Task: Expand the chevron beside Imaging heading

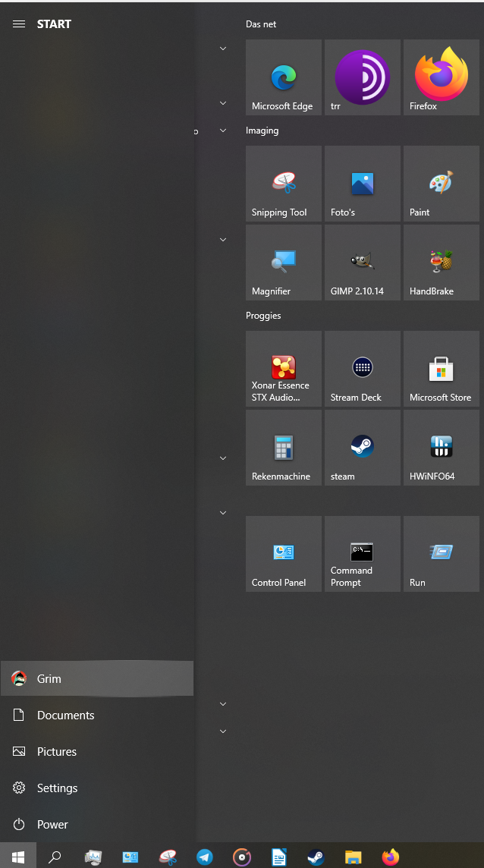Action: pos(223,131)
